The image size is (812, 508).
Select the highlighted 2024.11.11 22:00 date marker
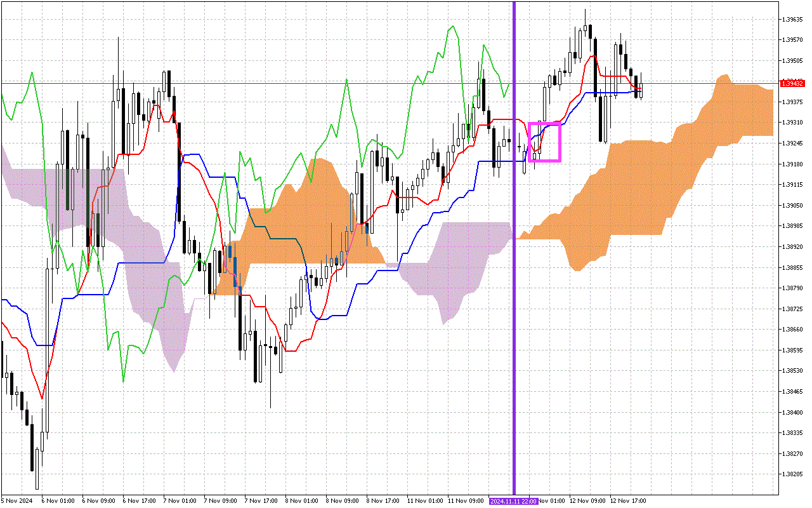pos(513,501)
